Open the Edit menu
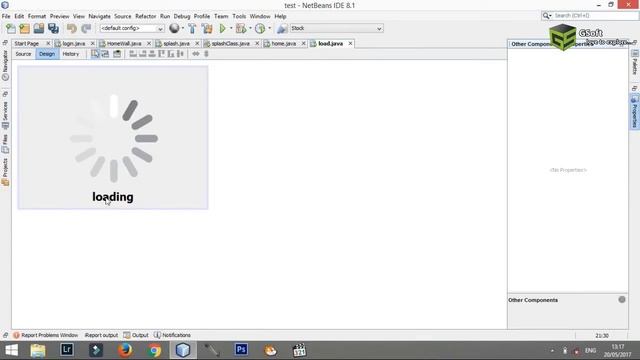The height and width of the screenshot is (360, 640). point(19,16)
